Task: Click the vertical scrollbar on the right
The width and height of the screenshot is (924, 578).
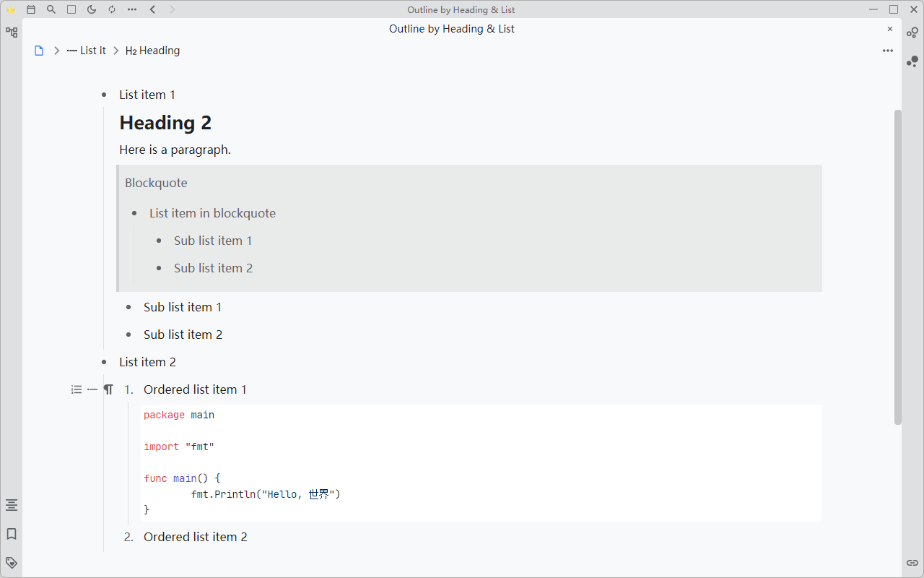Action: pyautogui.click(x=898, y=267)
